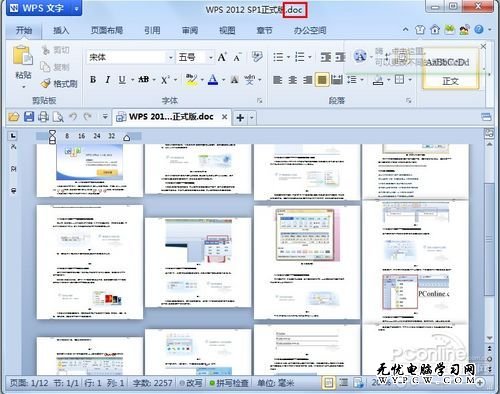Image resolution: width=500 pixels, height=394 pixels.
Task: Click the borders grid icon
Action: tap(399, 79)
